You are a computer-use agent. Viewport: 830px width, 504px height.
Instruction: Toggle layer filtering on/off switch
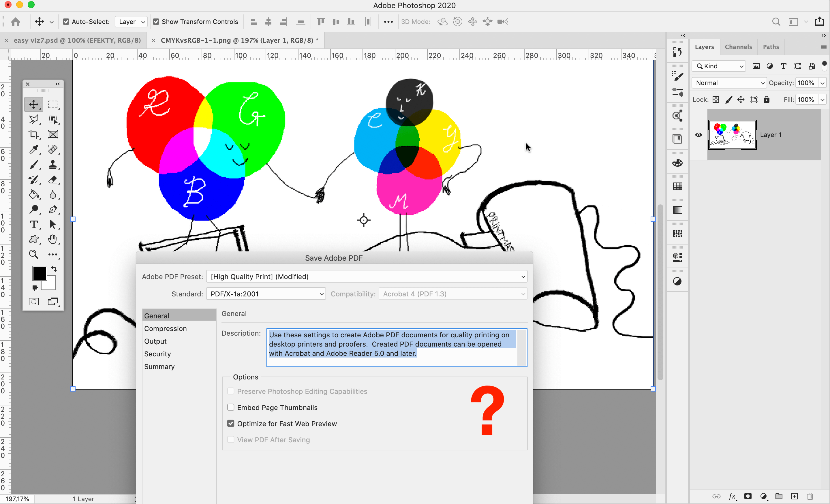coord(824,65)
